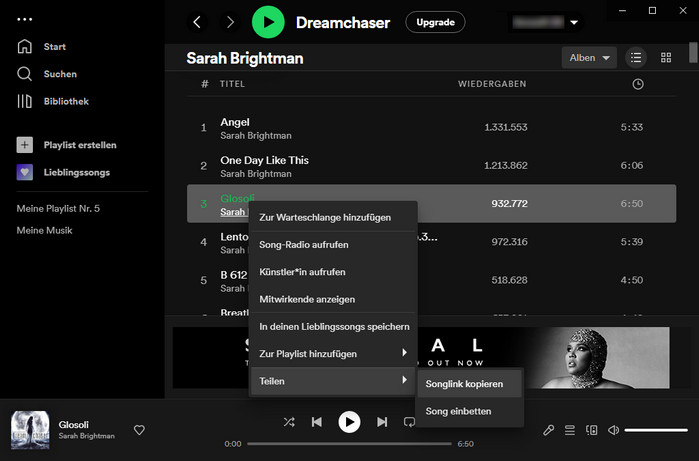This screenshot has height=461, width=699.
Task: Choose Künstler*in aufrufen
Action: pyautogui.click(x=333, y=272)
